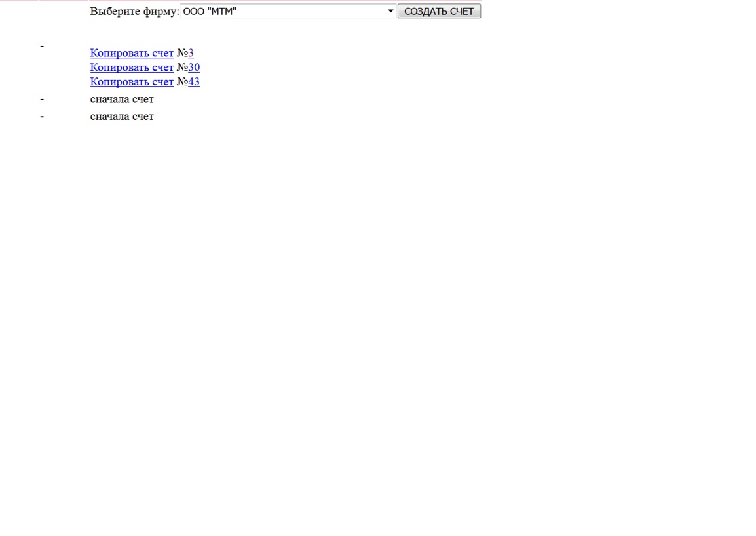The height and width of the screenshot is (536, 756).
Task: Click the first сначала счет text
Action: (122, 99)
